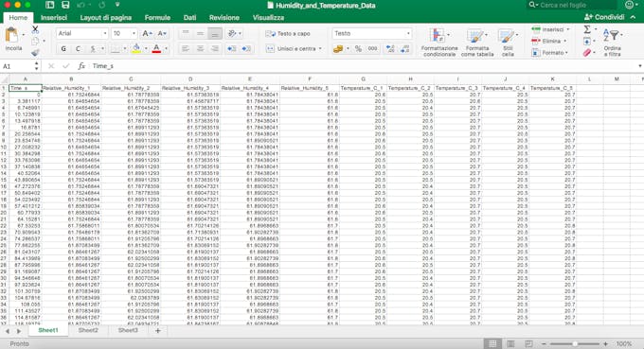Open the Formule ribbon tab

(x=157, y=18)
